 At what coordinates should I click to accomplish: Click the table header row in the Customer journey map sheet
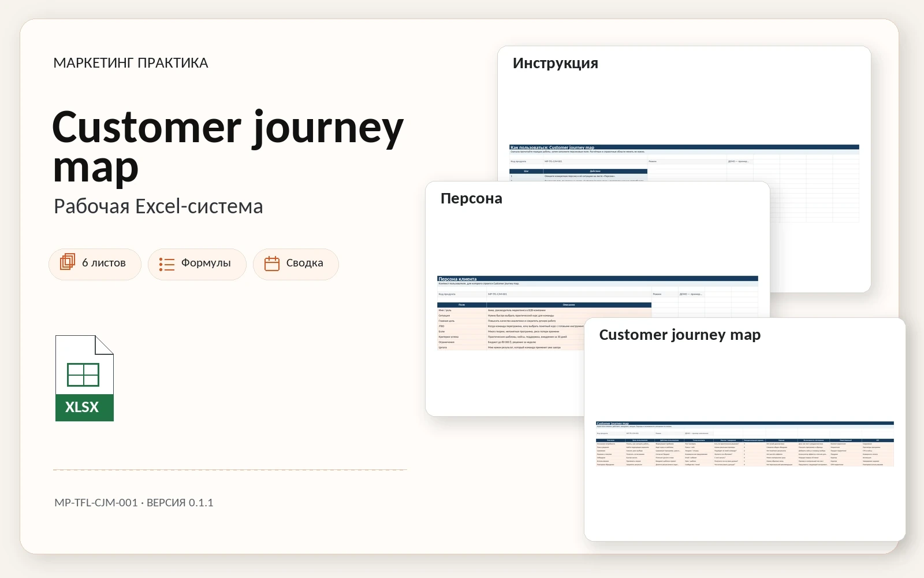click(x=745, y=440)
